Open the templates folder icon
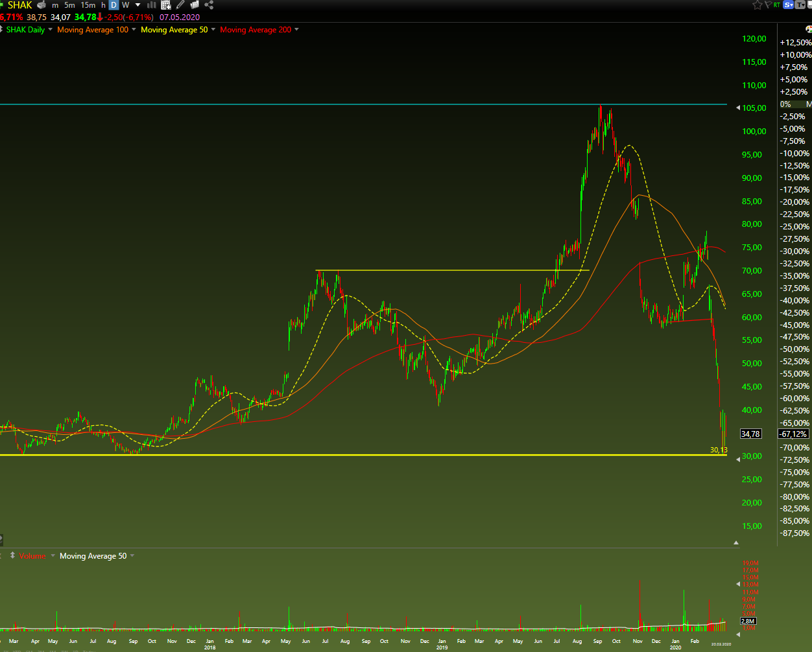The width and height of the screenshot is (812, 652). pyautogui.click(x=194, y=5)
